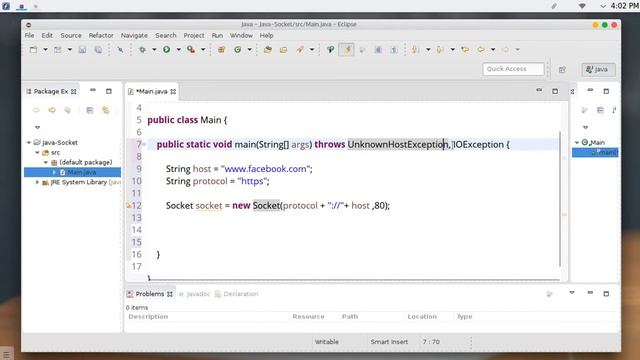The width and height of the screenshot is (640, 360).
Task: Click the Open Type icon
Action: 268,49
